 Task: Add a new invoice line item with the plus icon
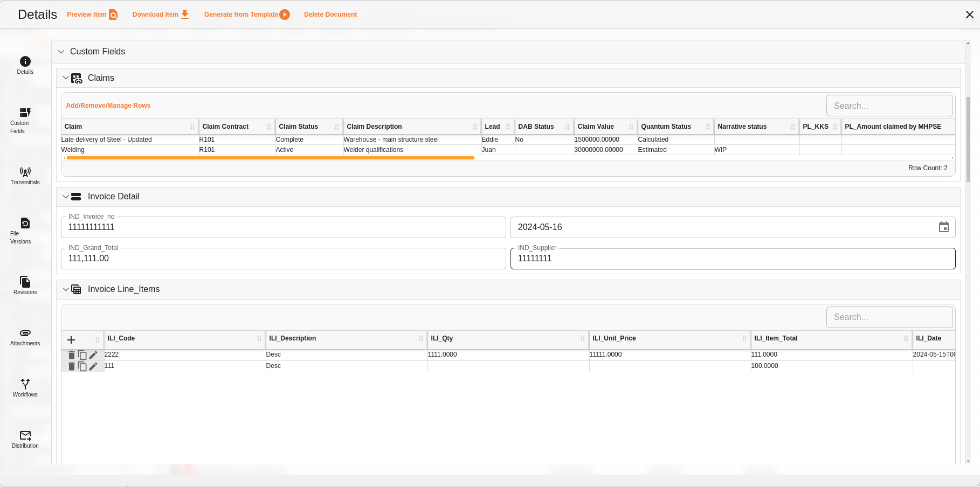71,340
